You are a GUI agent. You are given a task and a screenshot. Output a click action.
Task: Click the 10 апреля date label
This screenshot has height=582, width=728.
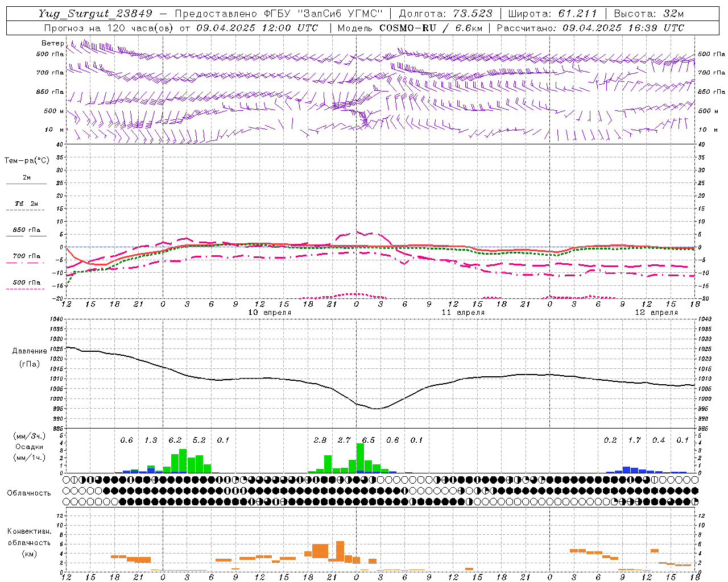point(270,312)
